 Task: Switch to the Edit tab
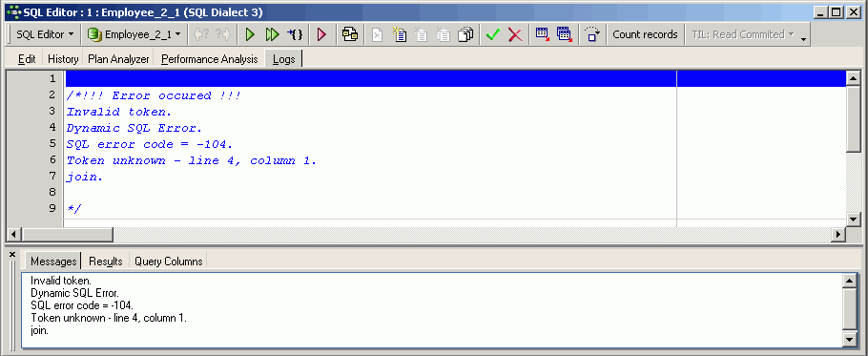[x=27, y=58]
